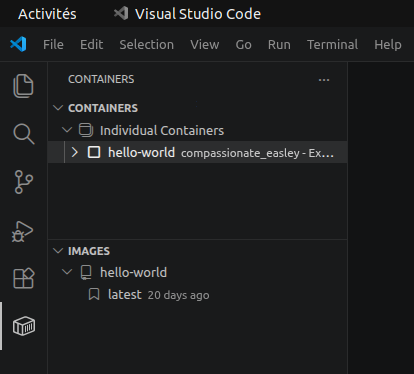Click the IMAGES section header label

[89, 251]
